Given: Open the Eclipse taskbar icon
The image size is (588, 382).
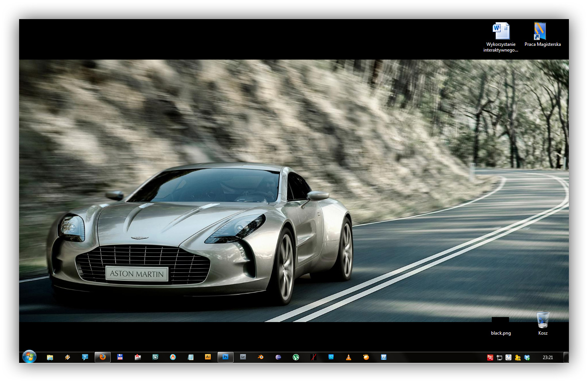Looking at the screenshot, I should coord(278,357).
